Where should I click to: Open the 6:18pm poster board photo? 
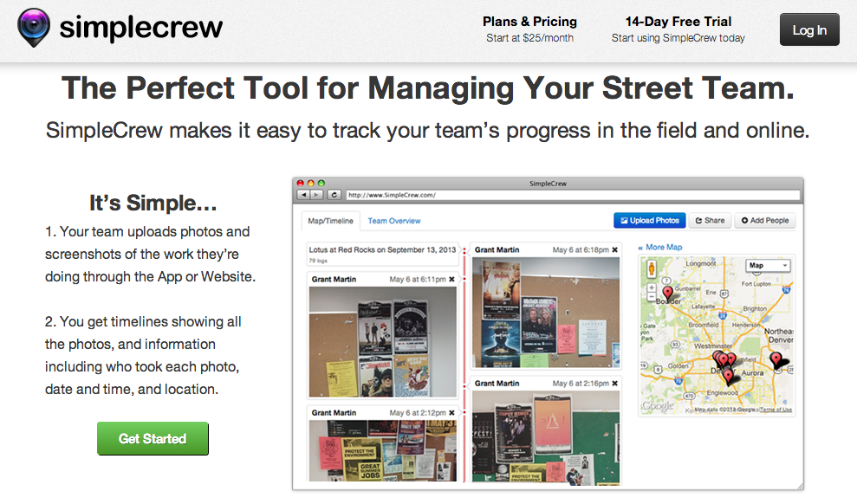(546, 313)
